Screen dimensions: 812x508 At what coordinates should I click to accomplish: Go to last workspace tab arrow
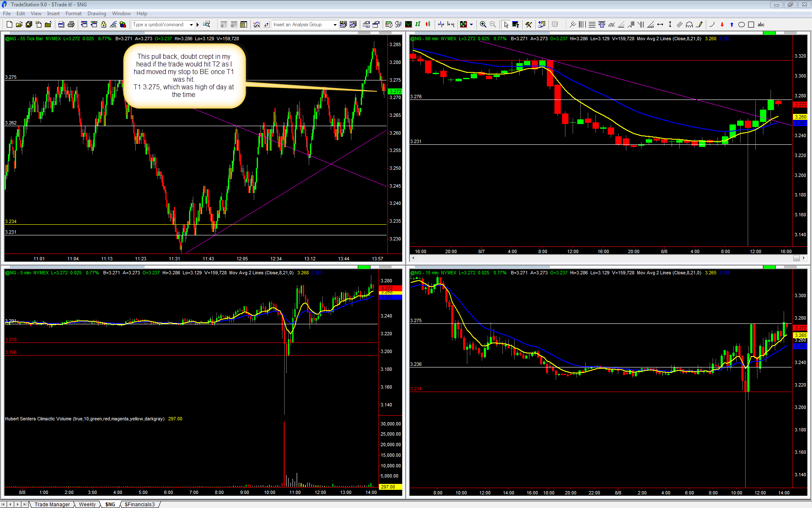pyautogui.click(x=25, y=504)
